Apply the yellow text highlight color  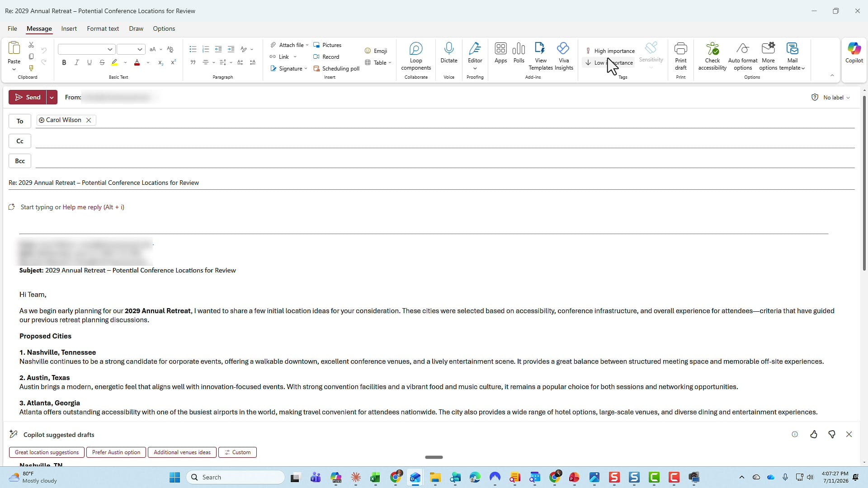tap(114, 62)
